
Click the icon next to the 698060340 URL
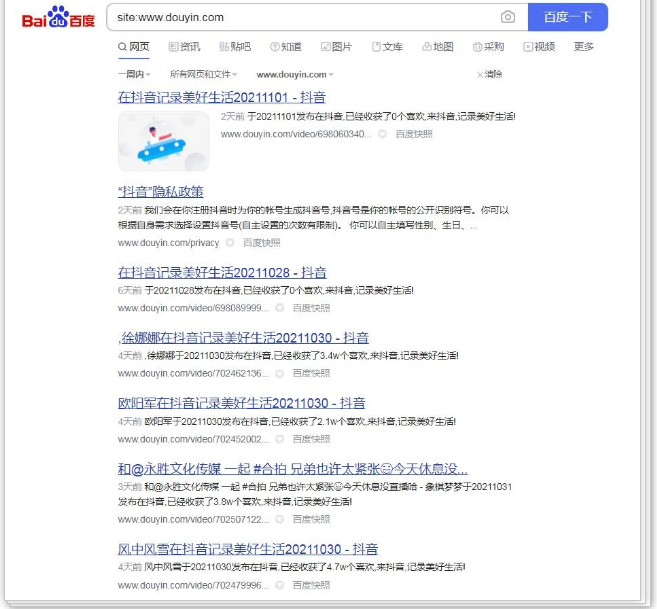point(382,134)
